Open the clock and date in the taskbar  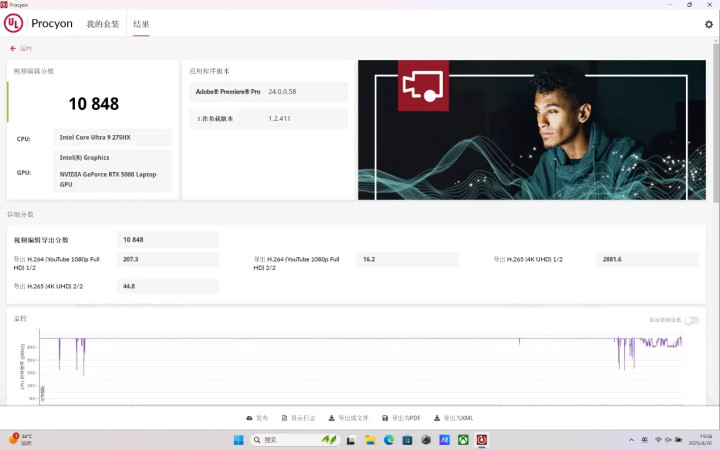[x=701, y=440]
